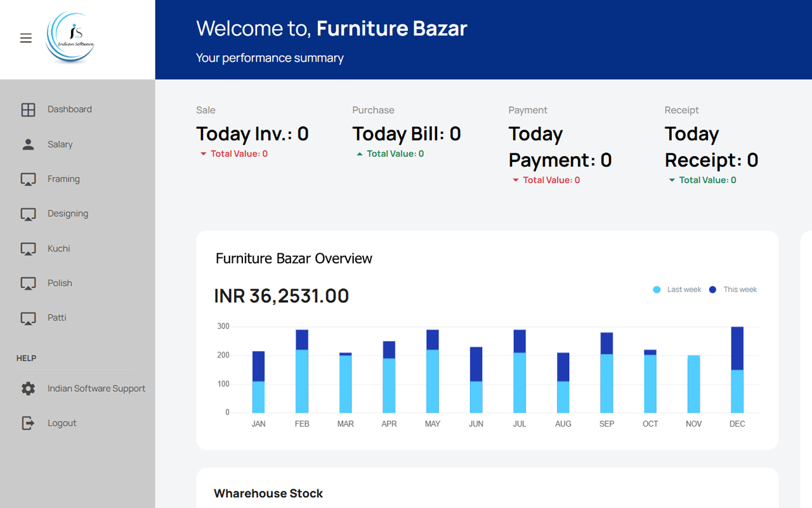Screen dimensions: 812x508
Task: Toggle the hamburger menu icon
Action: click(x=26, y=38)
